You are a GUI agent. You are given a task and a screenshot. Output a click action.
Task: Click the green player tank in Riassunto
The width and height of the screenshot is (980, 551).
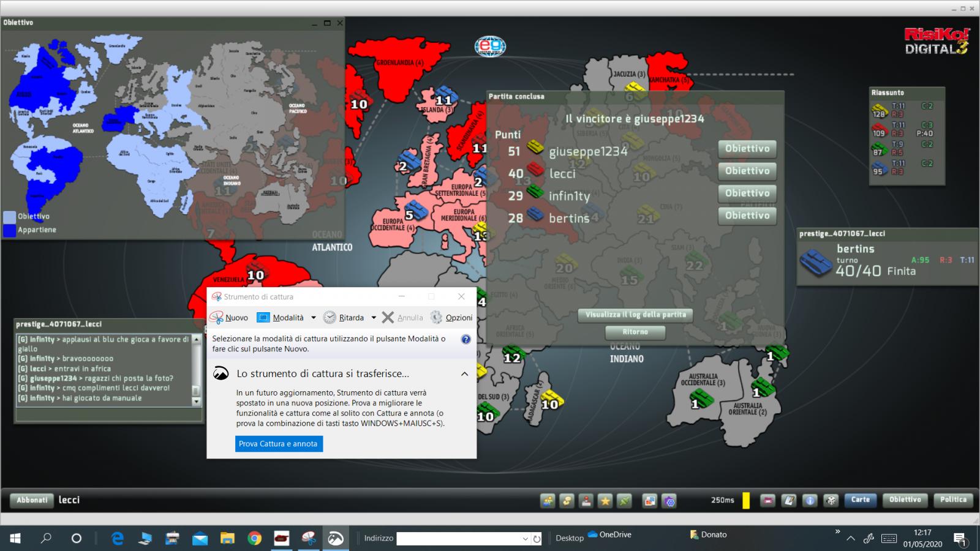click(880, 149)
